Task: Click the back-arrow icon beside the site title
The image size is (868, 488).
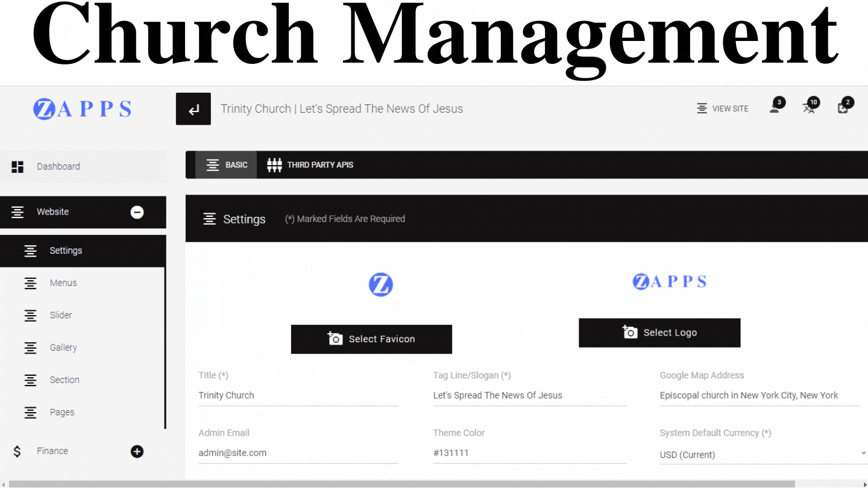Action: click(193, 108)
